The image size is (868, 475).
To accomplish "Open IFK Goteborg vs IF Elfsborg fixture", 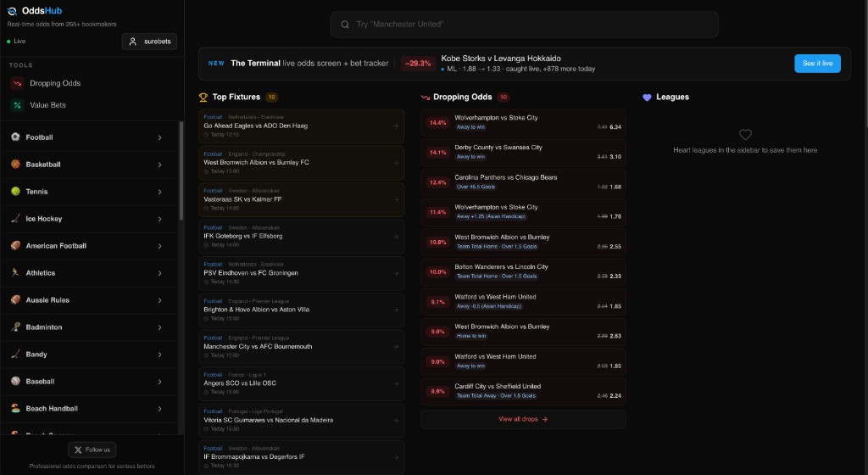I will click(x=301, y=237).
